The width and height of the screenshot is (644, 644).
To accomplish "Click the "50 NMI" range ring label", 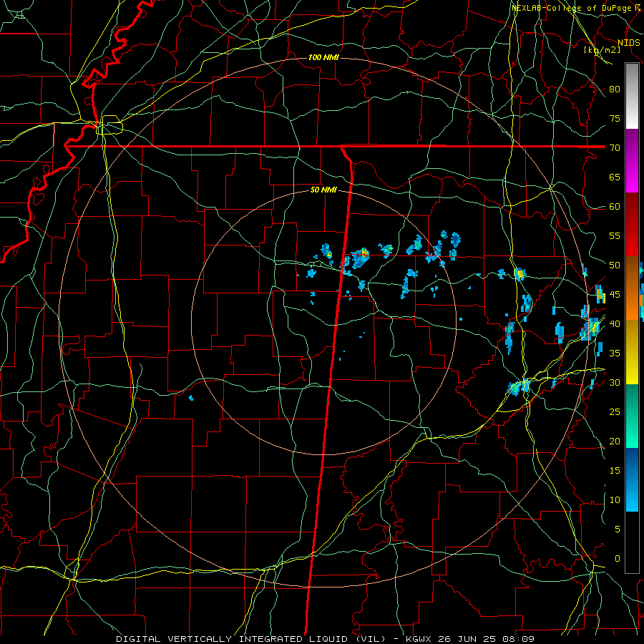I will pos(323,190).
